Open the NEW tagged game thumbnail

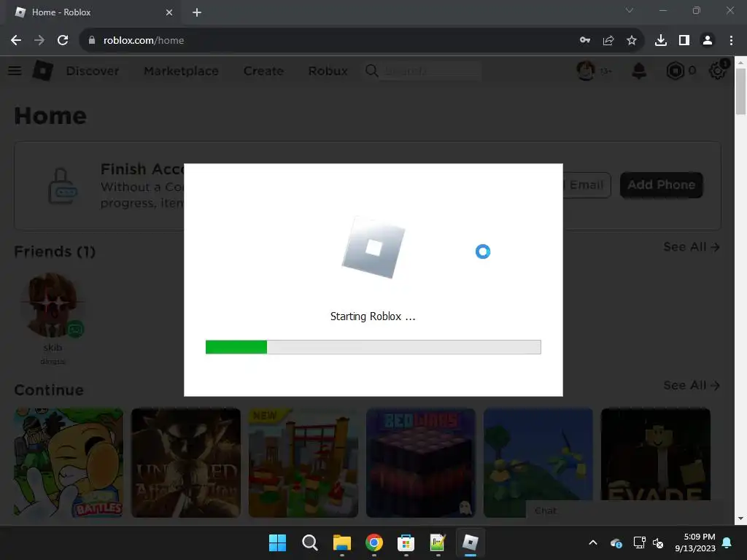[303, 462]
